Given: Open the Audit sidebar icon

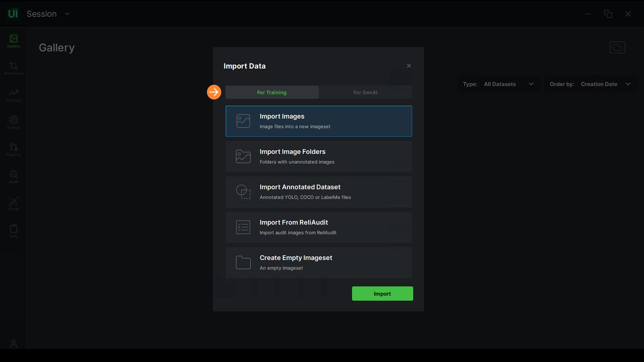Looking at the screenshot, I should tap(13, 177).
